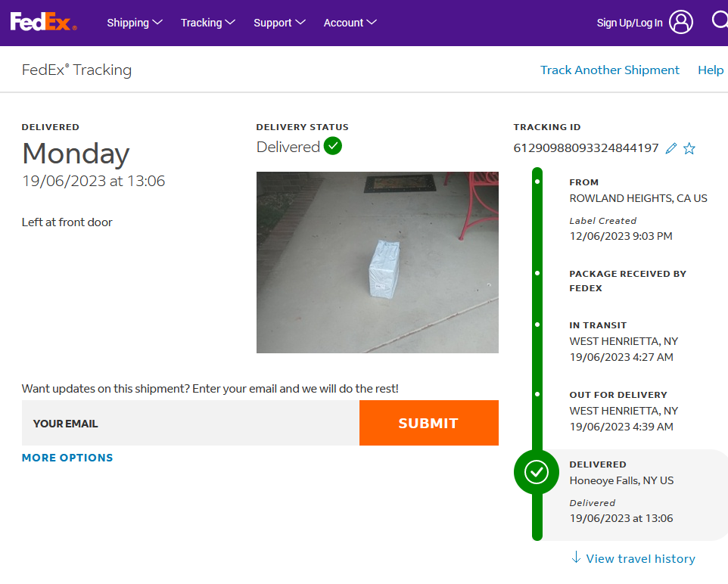Open search with the magnifier icon

click(x=720, y=21)
